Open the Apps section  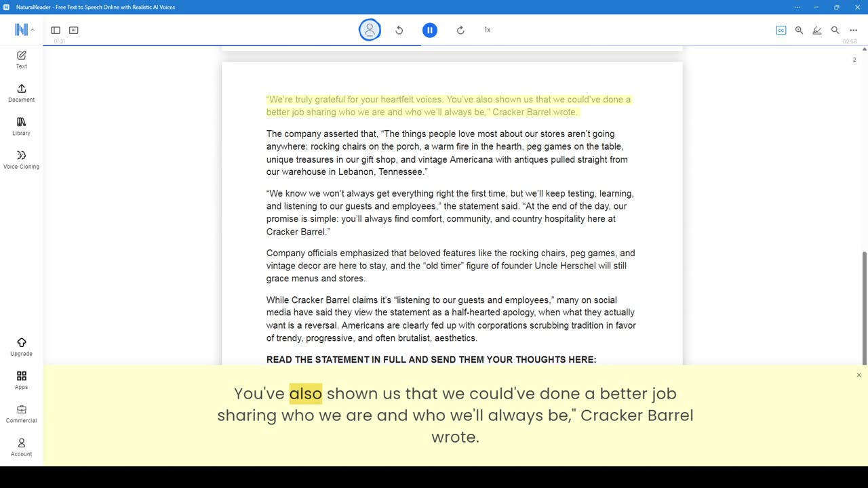(21, 380)
